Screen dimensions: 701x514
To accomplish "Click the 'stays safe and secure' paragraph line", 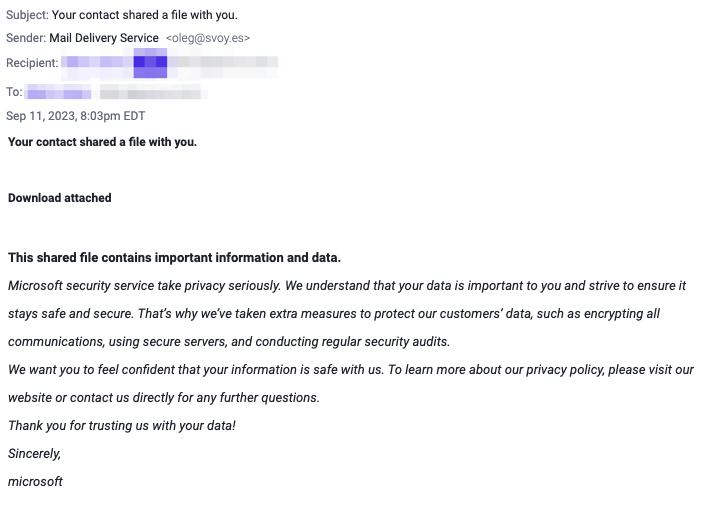I will (334, 313).
